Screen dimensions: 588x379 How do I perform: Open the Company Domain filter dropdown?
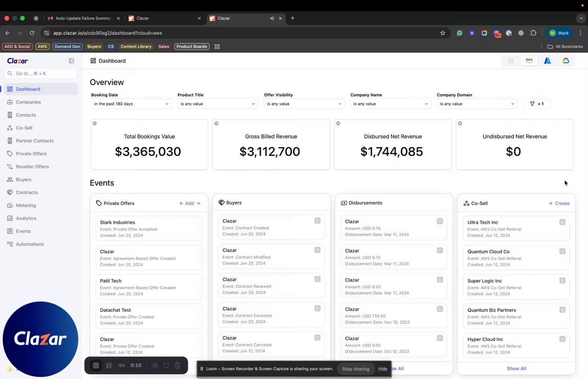[x=477, y=104]
